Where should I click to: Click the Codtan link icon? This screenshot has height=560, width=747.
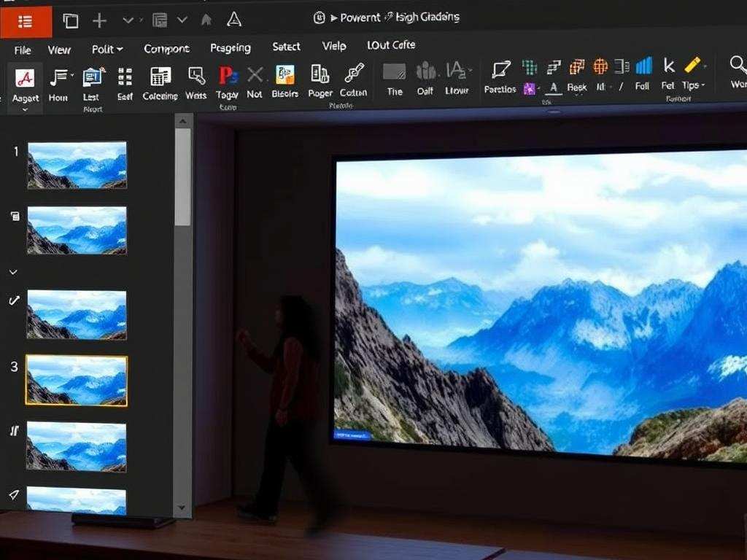tap(354, 73)
